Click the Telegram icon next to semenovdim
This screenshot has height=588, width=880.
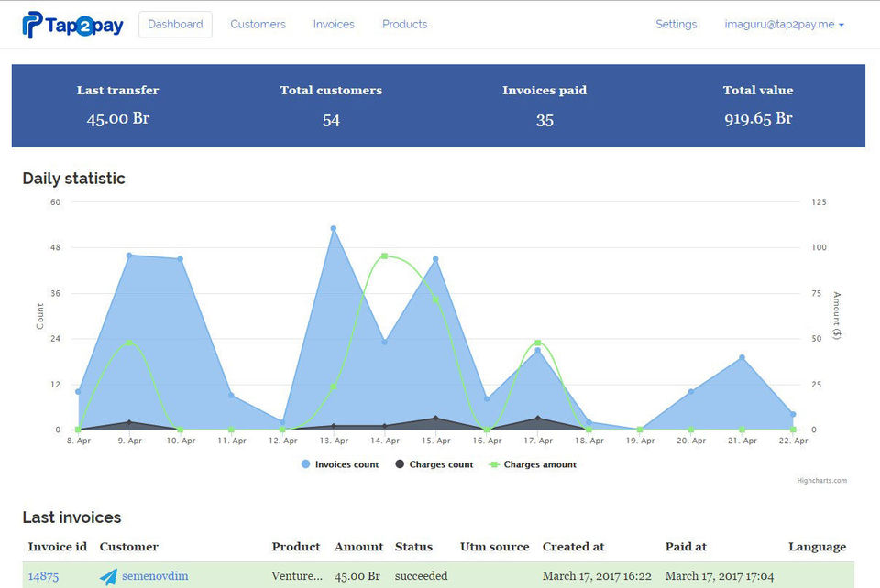[109, 576]
